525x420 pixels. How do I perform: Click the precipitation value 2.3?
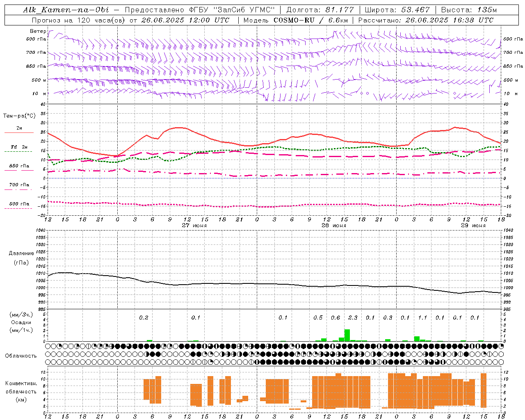point(353,317)
